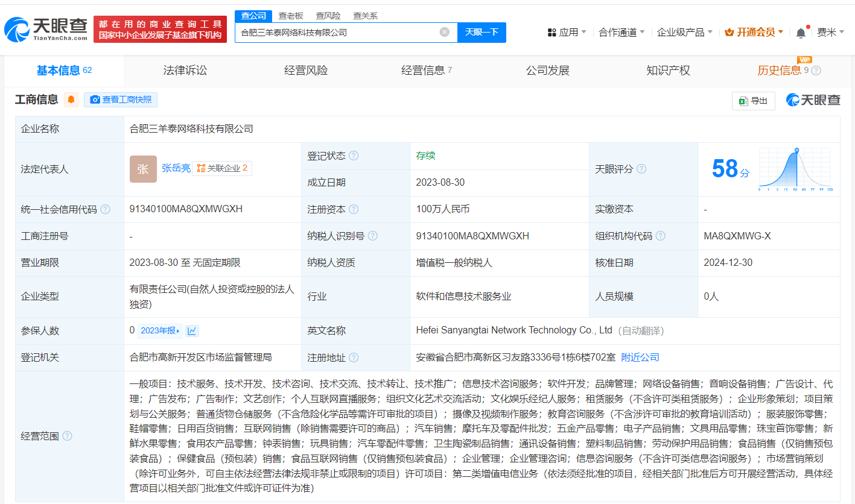
Task: Expand the 开通会员 dropdown
Action: [x=754, y=32]
